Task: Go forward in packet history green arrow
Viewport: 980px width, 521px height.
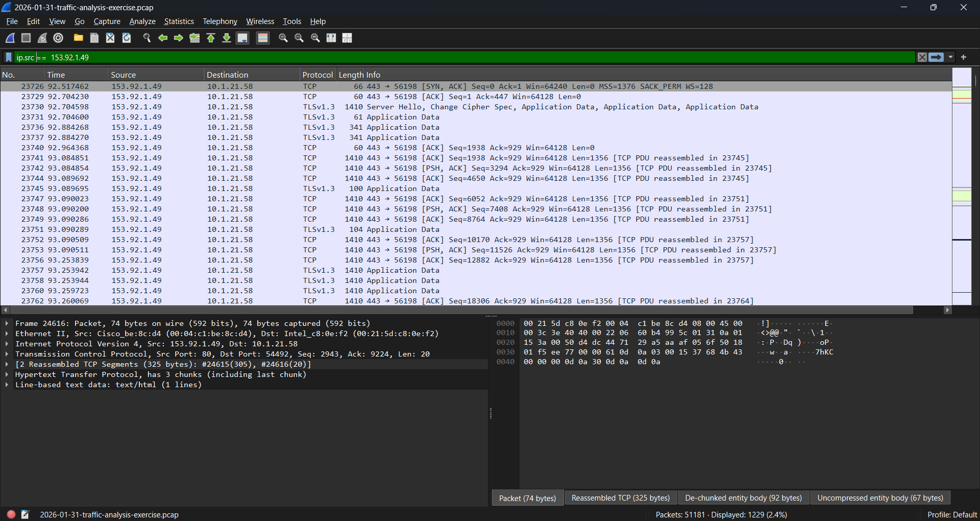Action: click(179, 38)
